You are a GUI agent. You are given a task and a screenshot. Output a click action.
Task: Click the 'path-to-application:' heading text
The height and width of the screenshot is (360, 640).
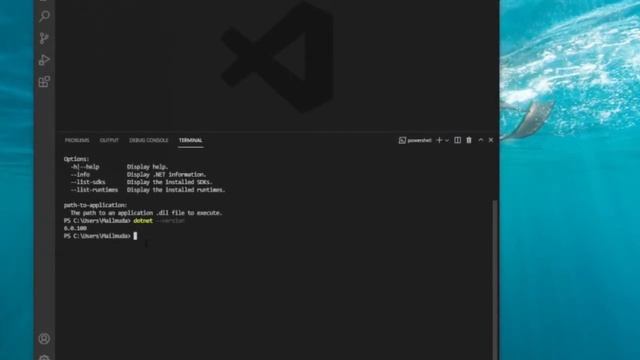(x=96, y=205)
